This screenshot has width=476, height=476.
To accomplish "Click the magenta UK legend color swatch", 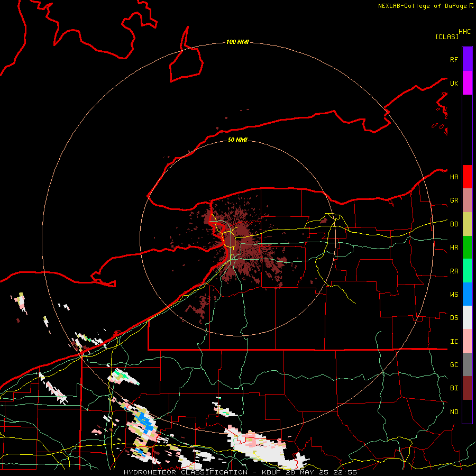I will click(x=467, y=83).
